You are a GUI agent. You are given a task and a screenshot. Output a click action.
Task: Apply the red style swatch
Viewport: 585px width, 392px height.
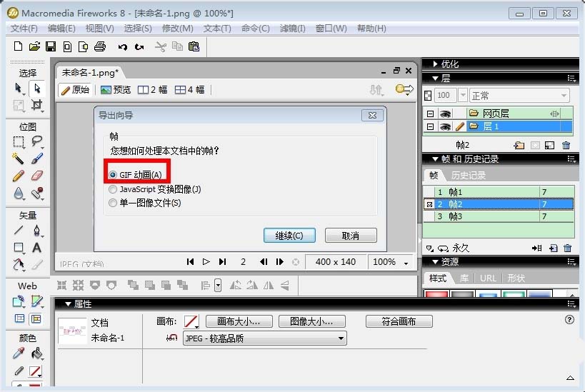click(x=436, y=293)
